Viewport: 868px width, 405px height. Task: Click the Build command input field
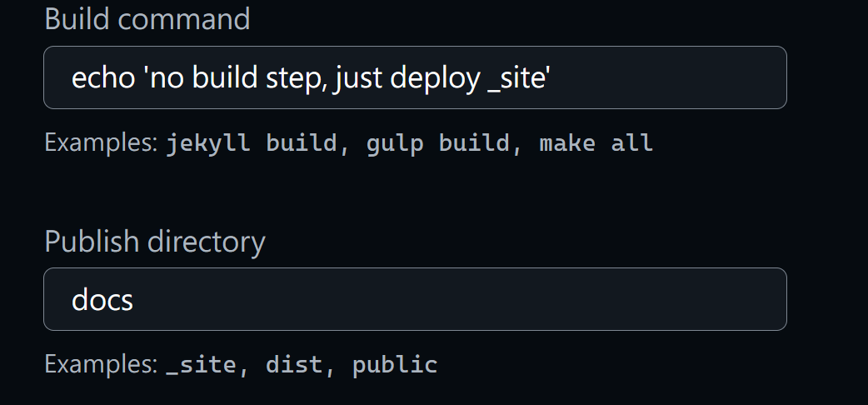(415, 77)
